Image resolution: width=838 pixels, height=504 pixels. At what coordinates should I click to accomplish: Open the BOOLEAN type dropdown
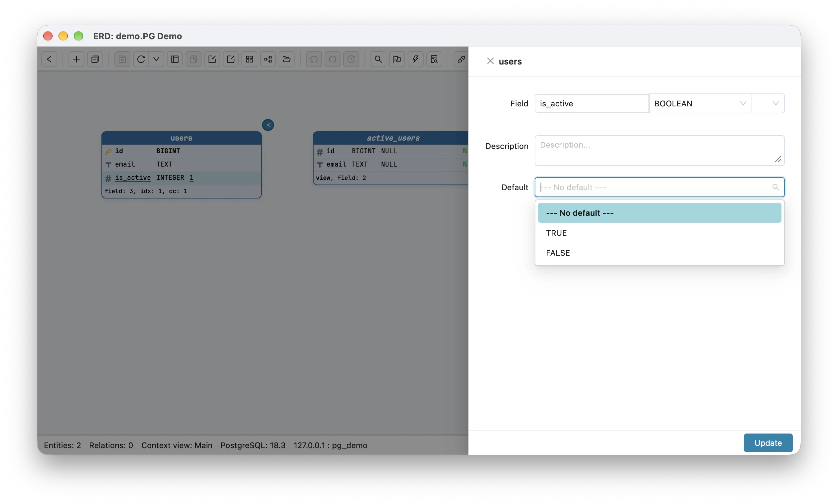coord(700,104)
